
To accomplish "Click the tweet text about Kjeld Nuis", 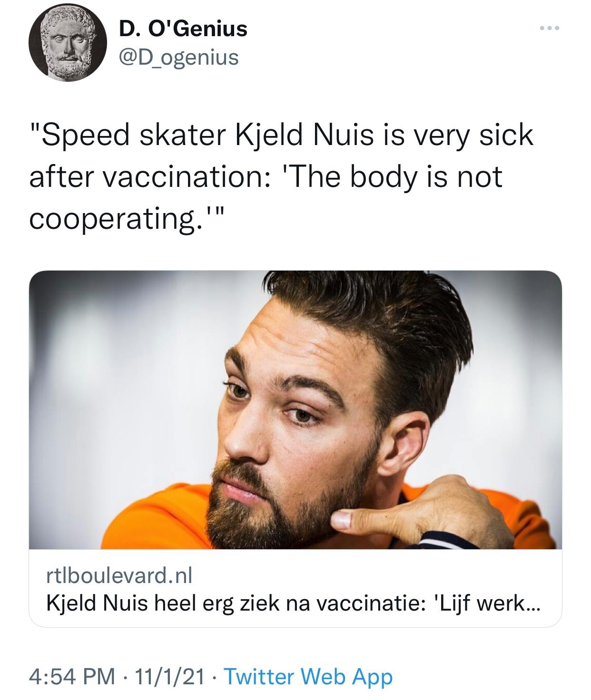I will point(281,175).
